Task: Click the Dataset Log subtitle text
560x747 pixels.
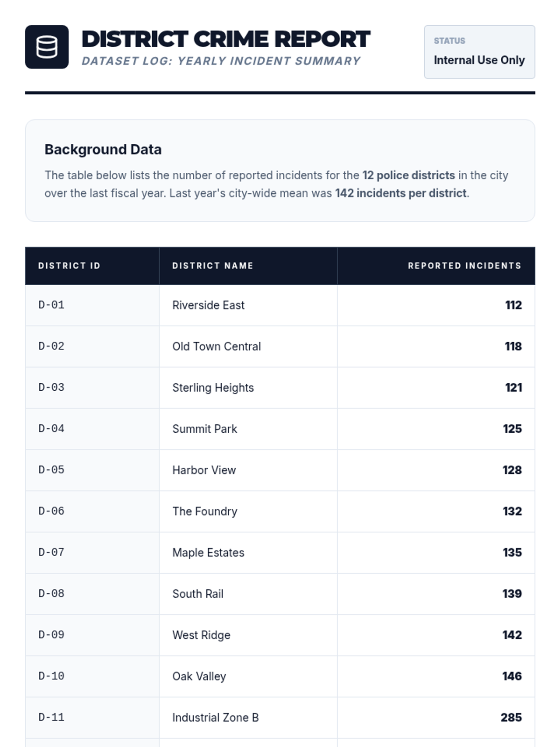Action: click(221, 61)
